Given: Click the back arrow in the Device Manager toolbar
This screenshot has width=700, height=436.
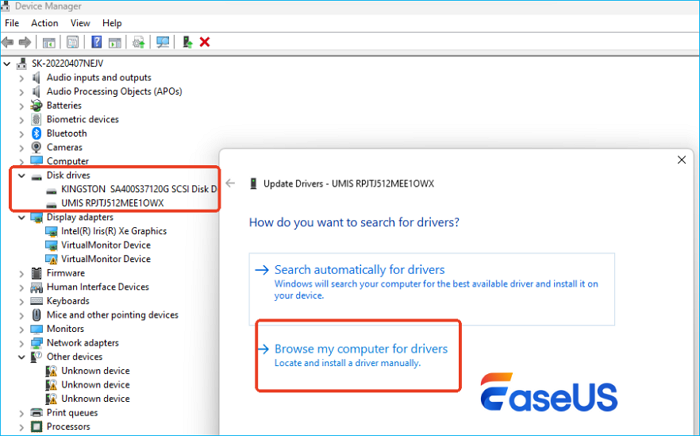Looking at the screenshot, I should point(8,42).
